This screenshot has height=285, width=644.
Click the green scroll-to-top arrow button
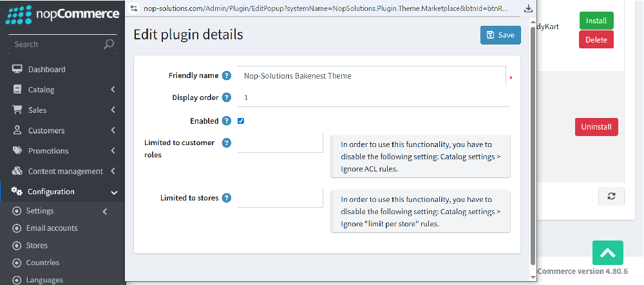[x=607, y=253]
